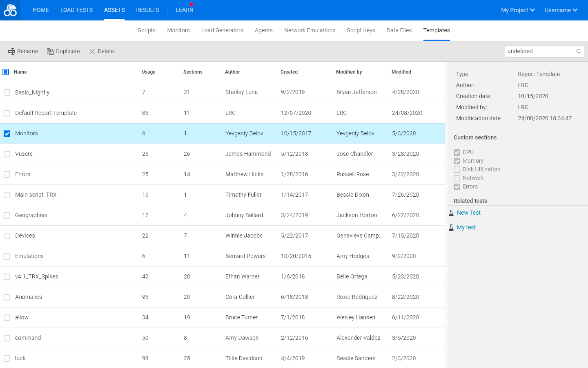
Task: Click the red notification dot on LEARN
Action: (192, 4)
